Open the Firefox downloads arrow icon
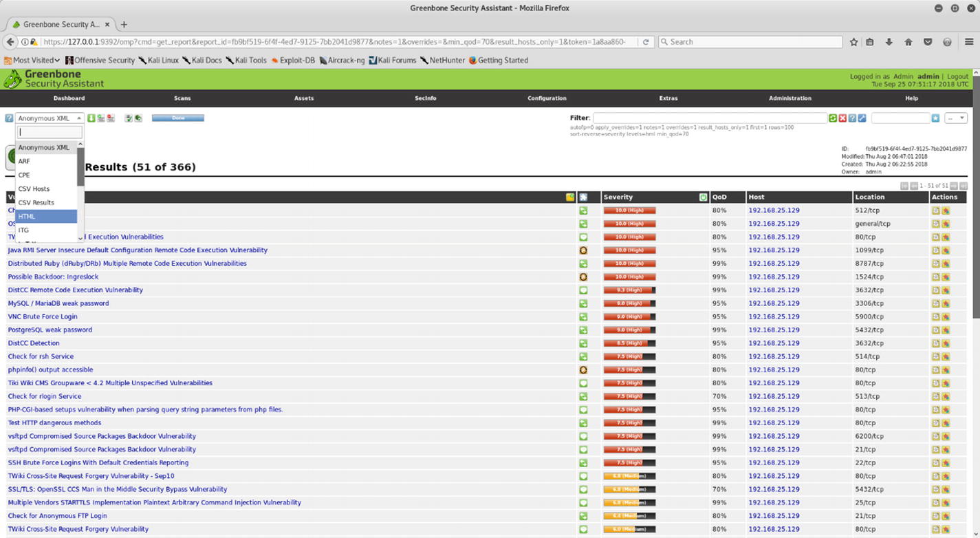Image resolution: width=980 pixels, height=538 pixels. pos(889,42)
